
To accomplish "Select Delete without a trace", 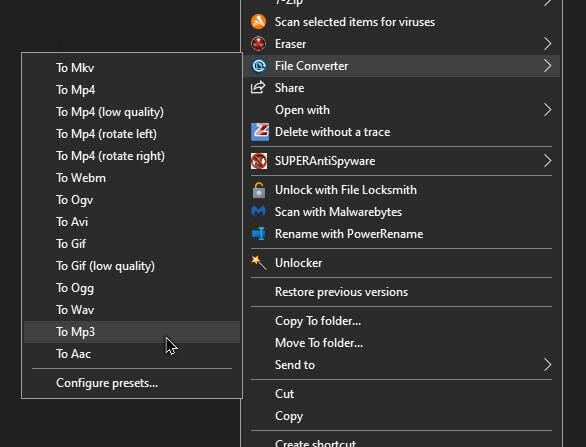I will (x=402, y=132).
